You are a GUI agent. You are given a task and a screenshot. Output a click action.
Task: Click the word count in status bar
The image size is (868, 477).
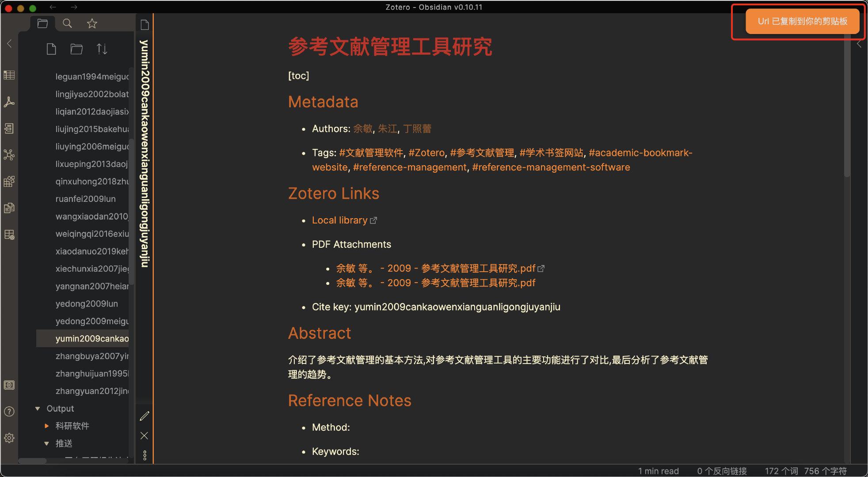[x=781, y=471]
